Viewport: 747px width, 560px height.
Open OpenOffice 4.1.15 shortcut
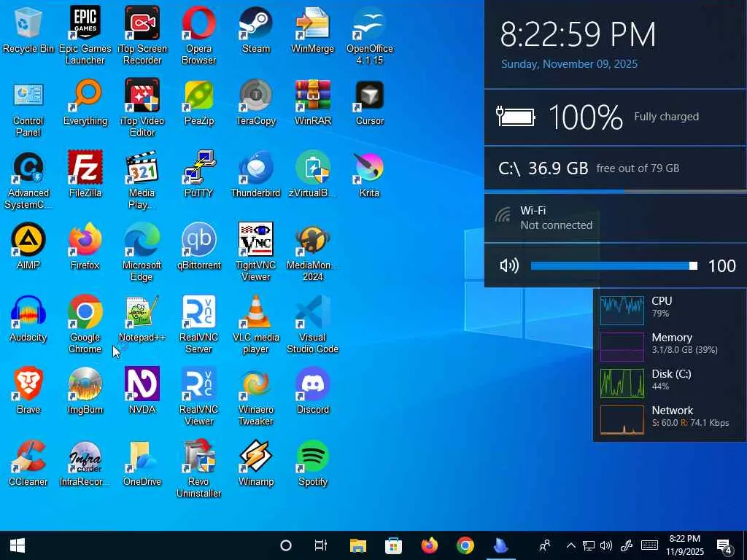click(x=370, y=36)
